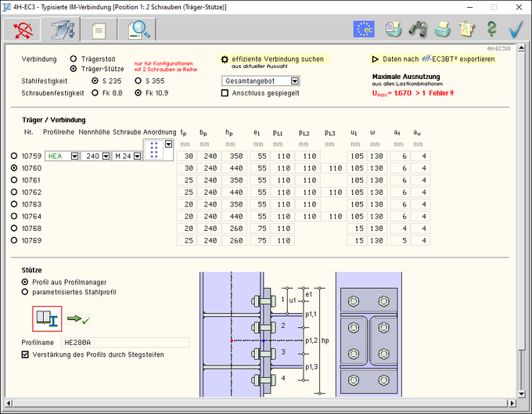
Task: Click the EU flag Eurocode settings icon
Action: (364, 29)
